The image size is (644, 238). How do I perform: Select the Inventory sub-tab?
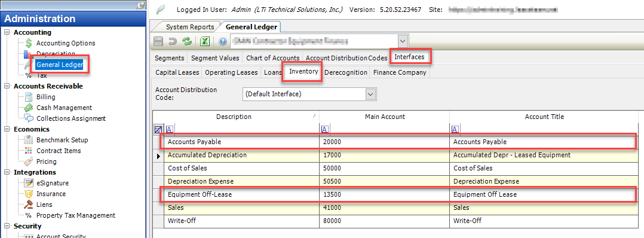[x=303, y=72]
